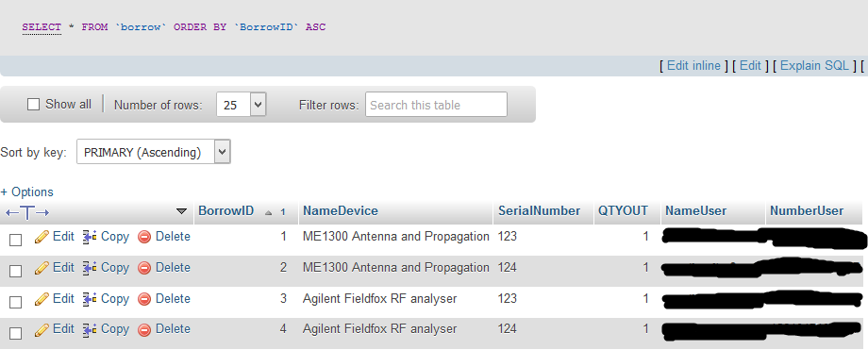Expand the + Options section
This screenshot has width=868, height=350.
27,192
